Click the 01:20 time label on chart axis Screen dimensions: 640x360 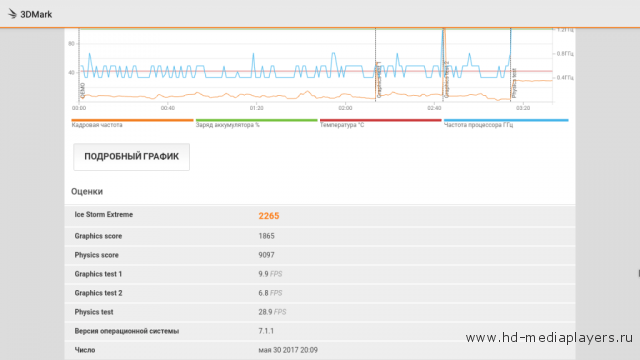click(x=256, y=108)
